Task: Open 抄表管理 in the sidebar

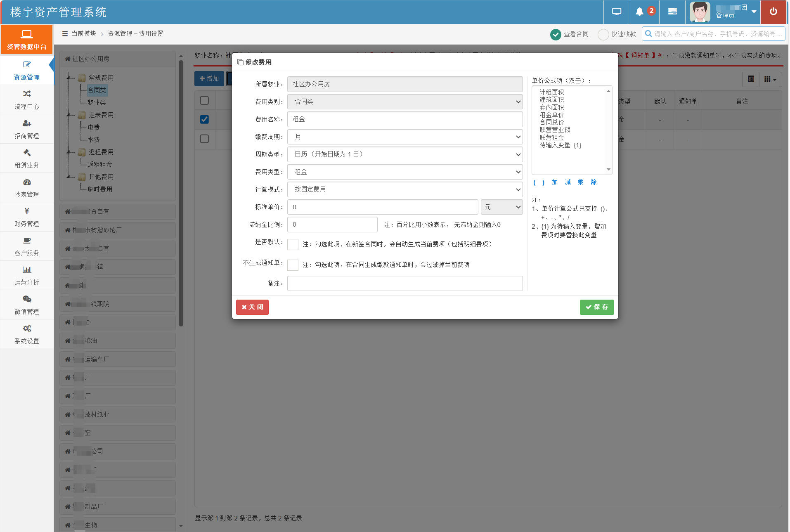Action: pos(27,188)
